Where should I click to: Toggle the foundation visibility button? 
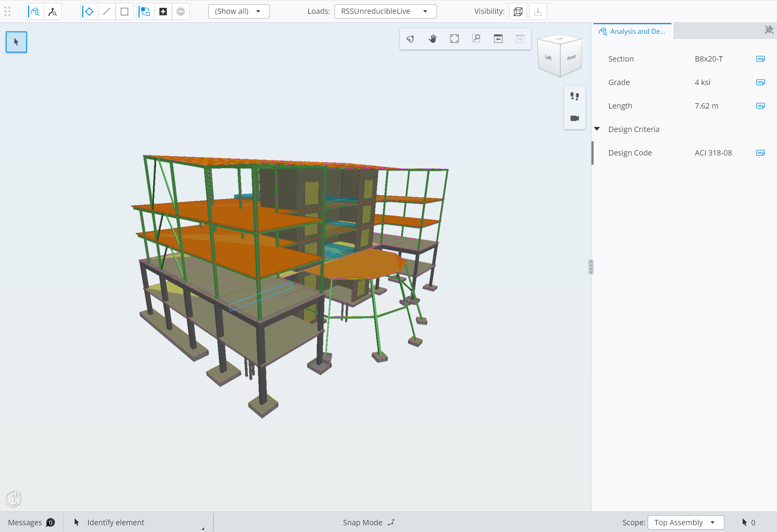(x=538, y=11)
